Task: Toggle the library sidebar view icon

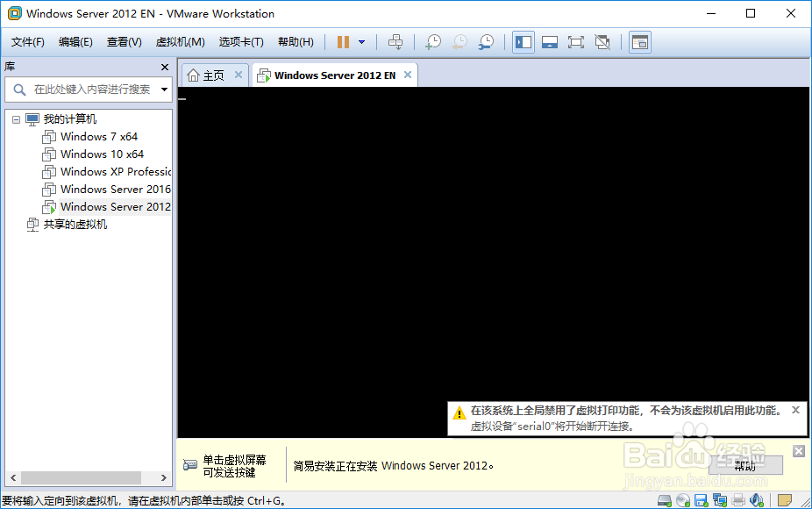Action: click(524, 42)
